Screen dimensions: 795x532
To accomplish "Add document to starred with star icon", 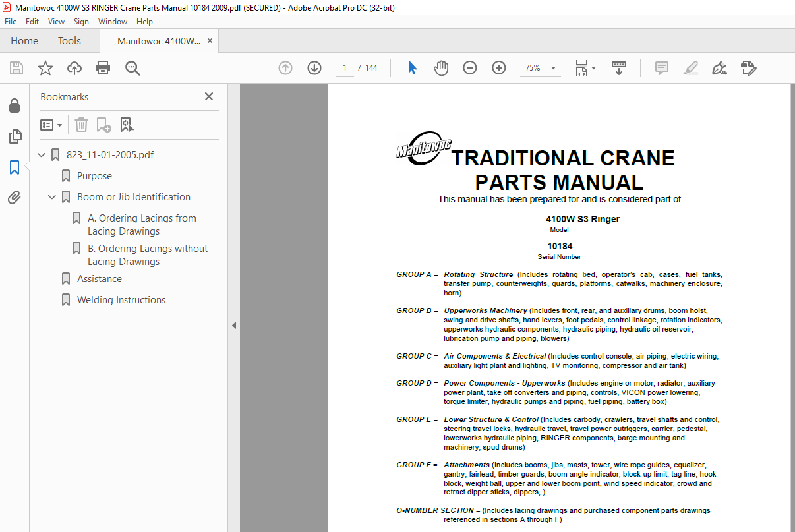I will [x=45, y=68].
